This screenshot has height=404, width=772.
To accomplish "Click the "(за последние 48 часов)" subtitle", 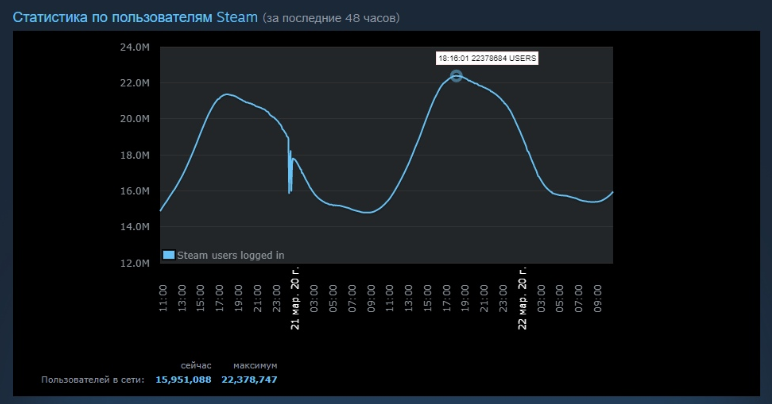I will (x=331, y=18).
